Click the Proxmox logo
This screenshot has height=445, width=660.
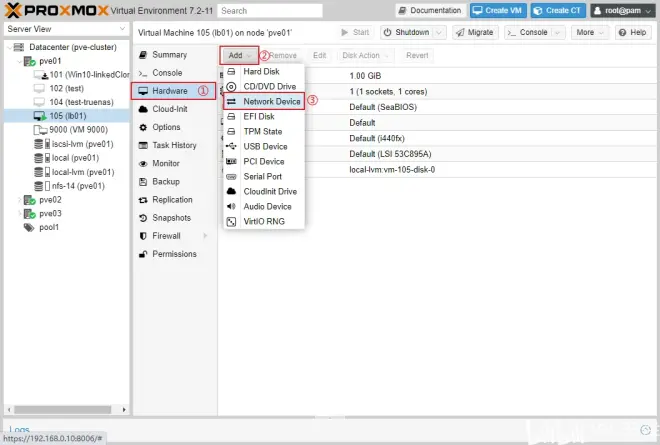pyautogui.click(x=56, y=11)
